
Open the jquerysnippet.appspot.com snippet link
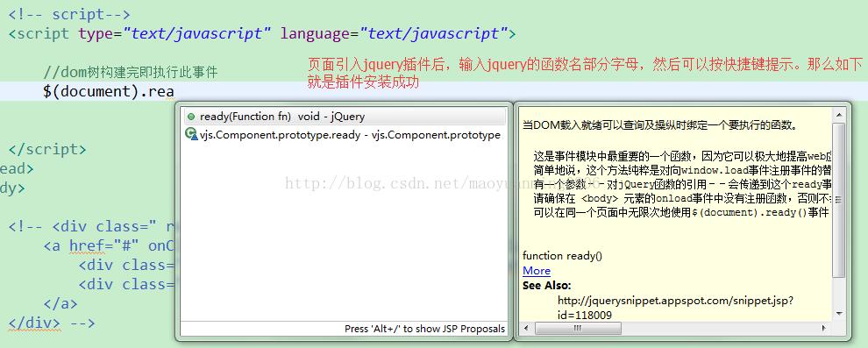click(676, 308)
